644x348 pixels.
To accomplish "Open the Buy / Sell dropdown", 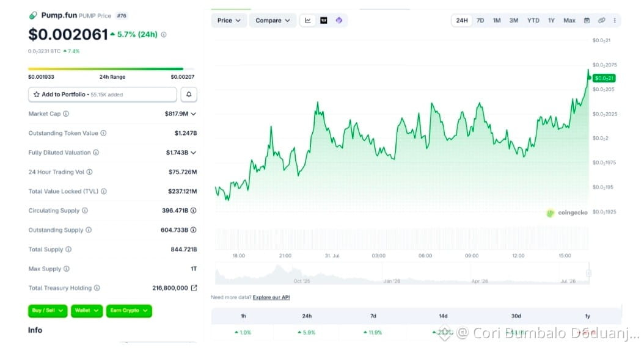I will click(x=48, y=311).
